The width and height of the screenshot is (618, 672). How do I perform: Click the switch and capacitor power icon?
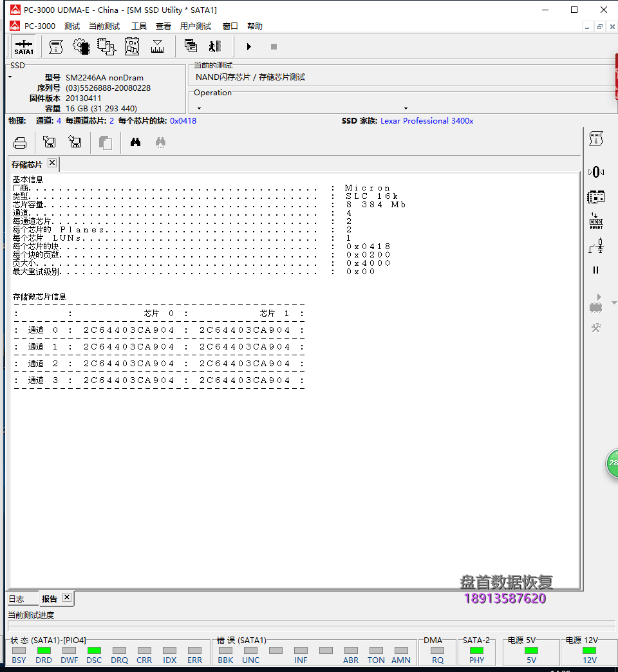click(x=596, y=247)
